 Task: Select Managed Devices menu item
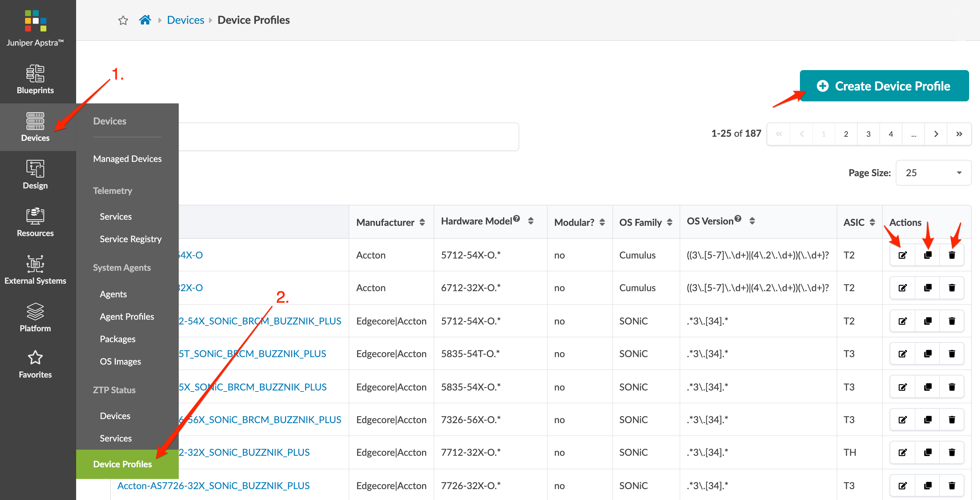tap(127, 159)
